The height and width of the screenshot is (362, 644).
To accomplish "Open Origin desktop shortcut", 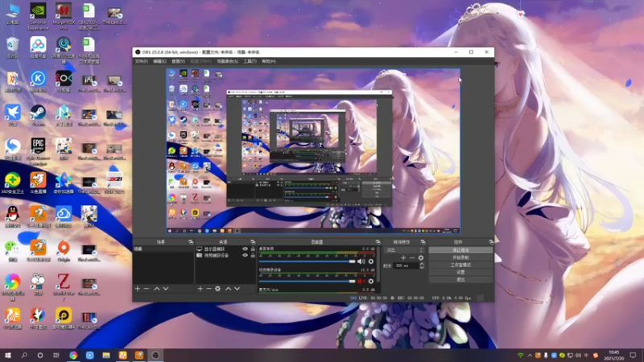I will [x=64, y=251].
